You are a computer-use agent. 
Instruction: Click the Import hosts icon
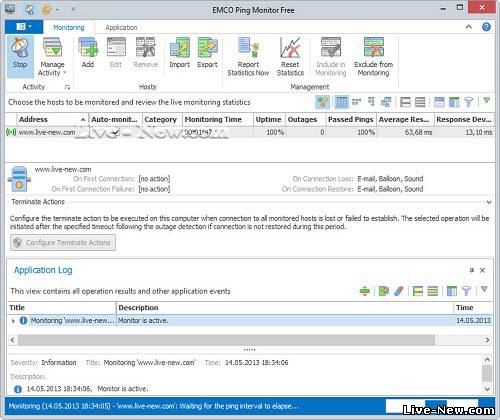pos(180,48)
